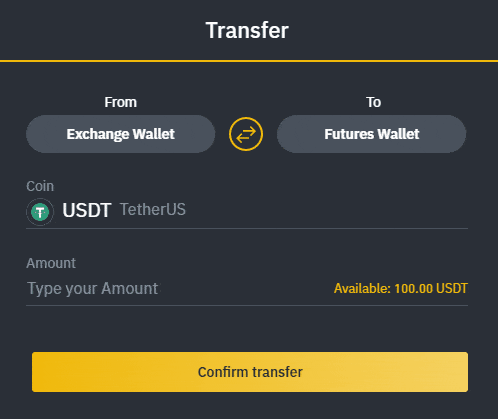Image resolution: width=498 pixels, height=419 pixels.
Task: Click the To label above Futures Wallet
Action: [x=373, y=102]
